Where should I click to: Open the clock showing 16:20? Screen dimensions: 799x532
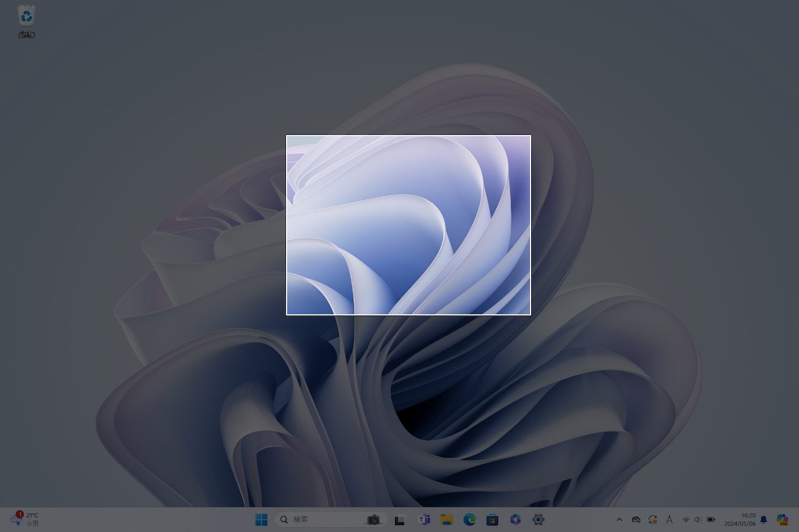tap(740, 520)
